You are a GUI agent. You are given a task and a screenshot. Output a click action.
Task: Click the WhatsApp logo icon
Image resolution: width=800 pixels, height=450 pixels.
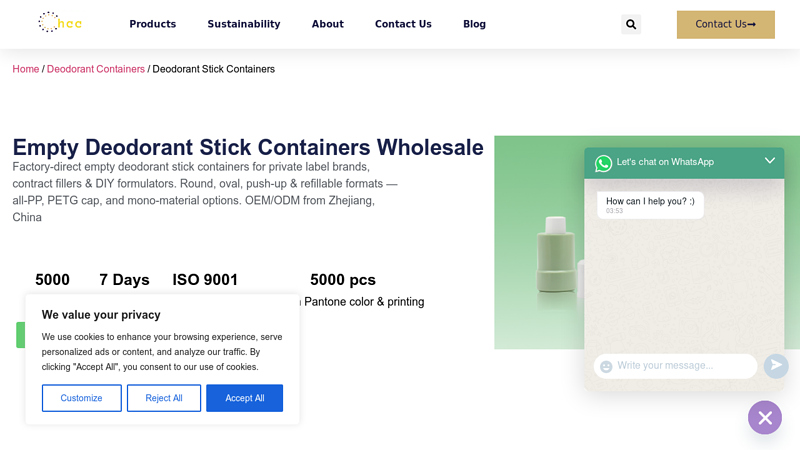click(x=603, y=163)
